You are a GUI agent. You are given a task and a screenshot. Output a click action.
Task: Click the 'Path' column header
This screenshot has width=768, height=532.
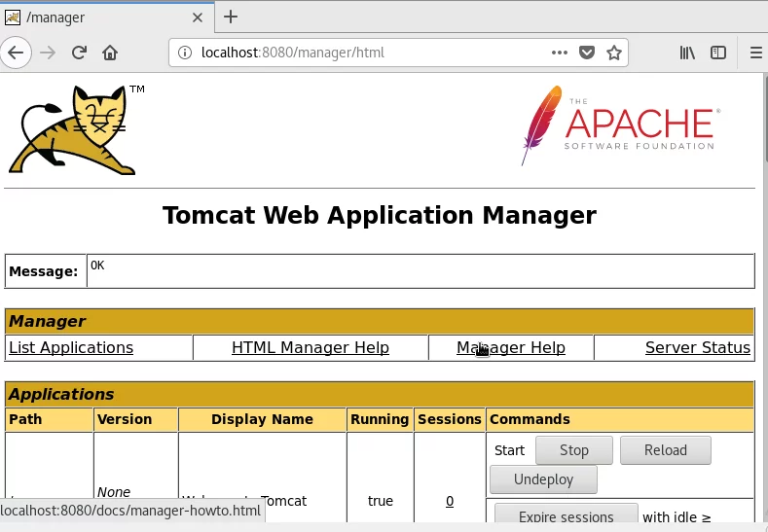click(49, 419)
